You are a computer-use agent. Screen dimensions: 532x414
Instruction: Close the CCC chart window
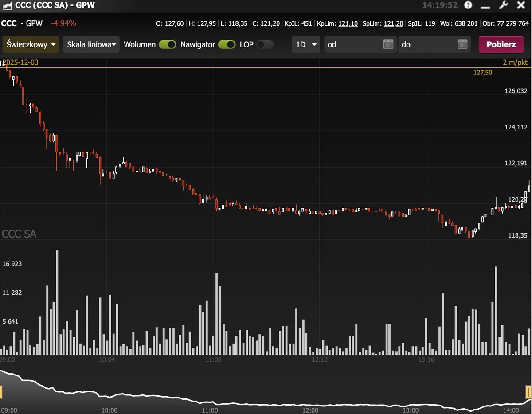[520, 5]
